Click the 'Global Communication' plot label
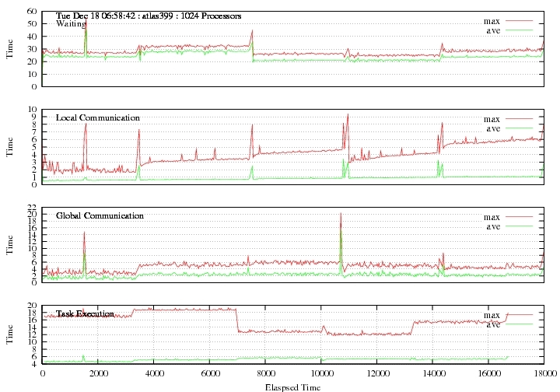Viewport: 560px width, 392px height. [x=100, y=215]
